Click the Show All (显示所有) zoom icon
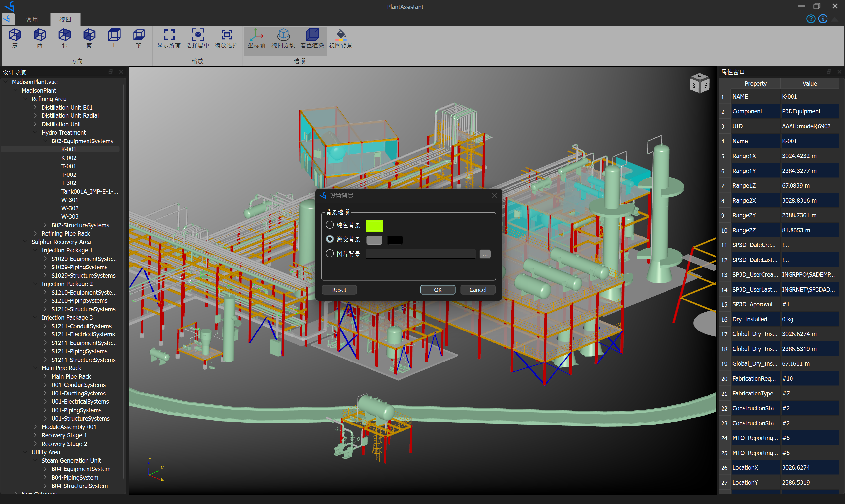 tap(169, 35)
